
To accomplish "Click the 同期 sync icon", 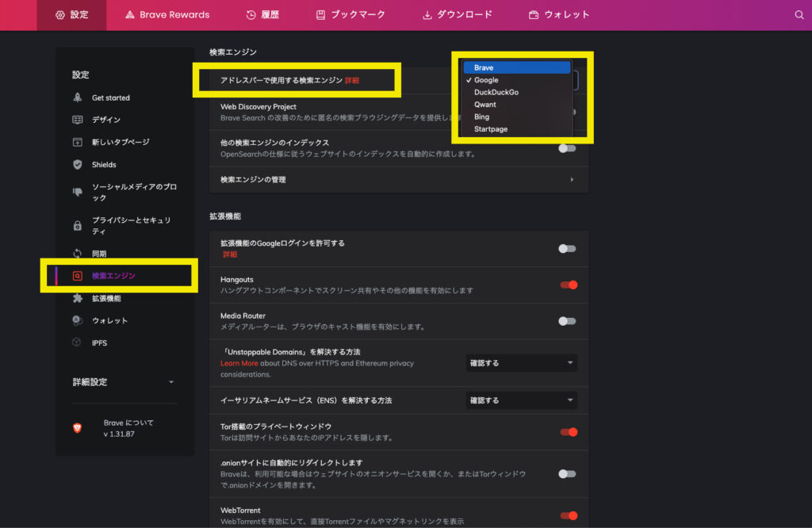I will click(x=77, y=253).
